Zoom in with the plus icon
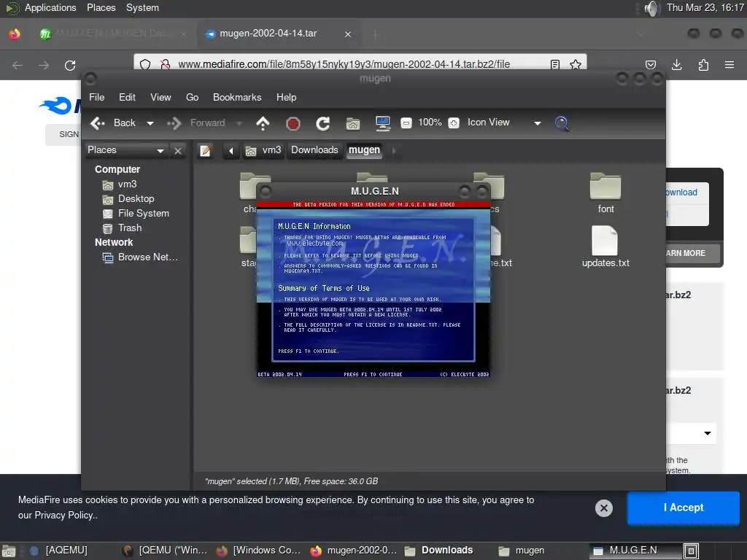The width and height of the screenshot is (747, 560). (x=454, y=122)
